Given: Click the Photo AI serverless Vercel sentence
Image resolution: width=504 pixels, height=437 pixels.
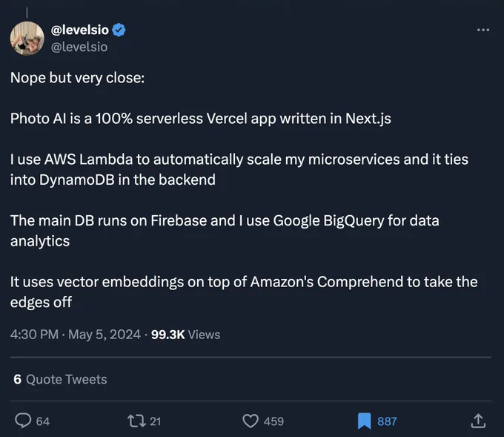Looking at the screenshot, I should [x=201, y=119].
